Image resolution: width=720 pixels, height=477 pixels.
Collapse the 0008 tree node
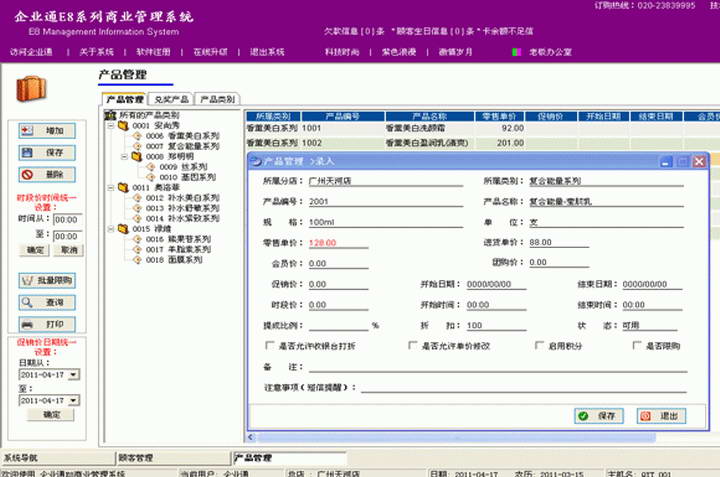point(124,157)
